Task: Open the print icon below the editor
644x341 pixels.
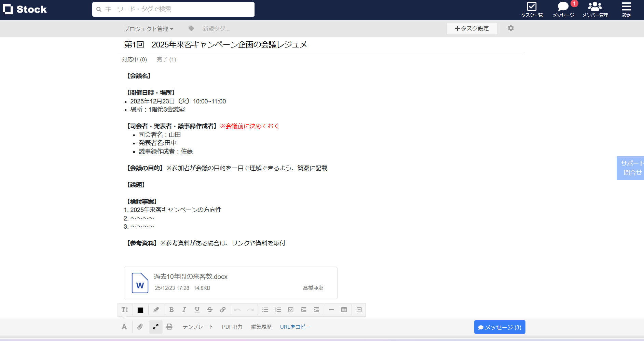Action: point(169,327)
